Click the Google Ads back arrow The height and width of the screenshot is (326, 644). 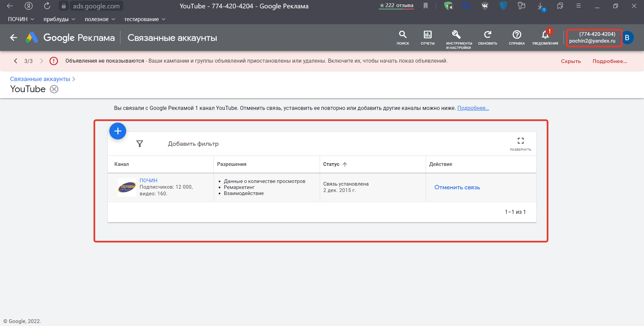(x=13, y=38)
